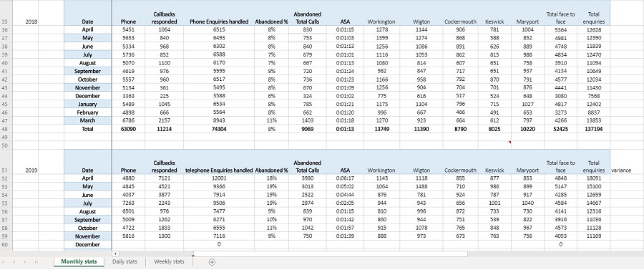Select March abandoned percentage 11% in 2018

click(x=271, y=120)
